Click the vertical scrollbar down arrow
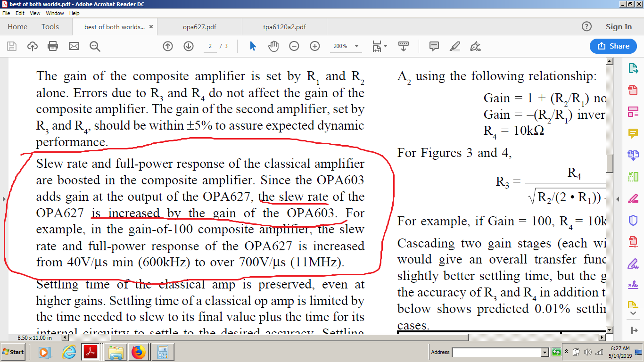The width and height of the screenshot is (644, 362). point(610,329)
